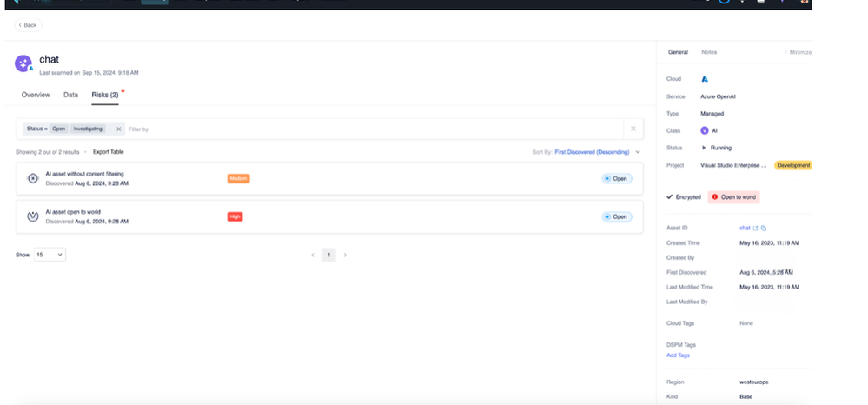
Task: Change status Open on open-to-world risk
Action: (617, 216)
